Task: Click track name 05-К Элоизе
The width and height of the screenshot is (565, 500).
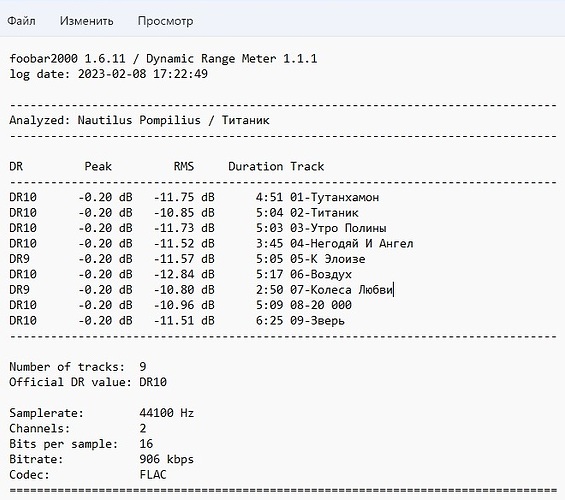Action: 328,259
